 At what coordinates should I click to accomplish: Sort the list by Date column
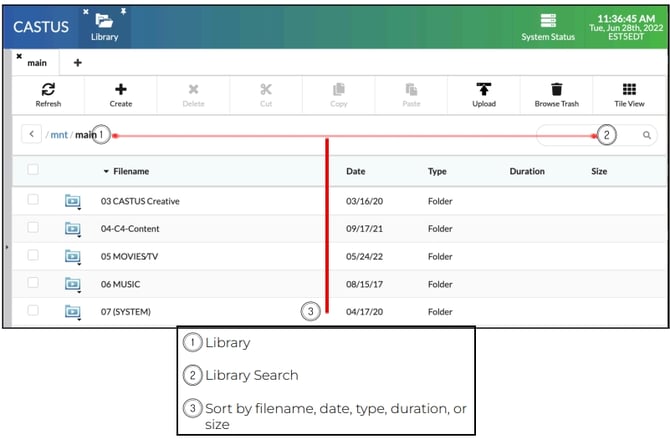(x=355, y=171)
